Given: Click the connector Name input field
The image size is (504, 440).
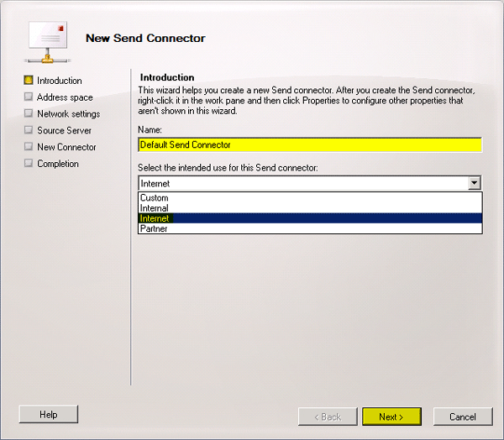Looking at the screenshot, I should [x=310, y=145].
